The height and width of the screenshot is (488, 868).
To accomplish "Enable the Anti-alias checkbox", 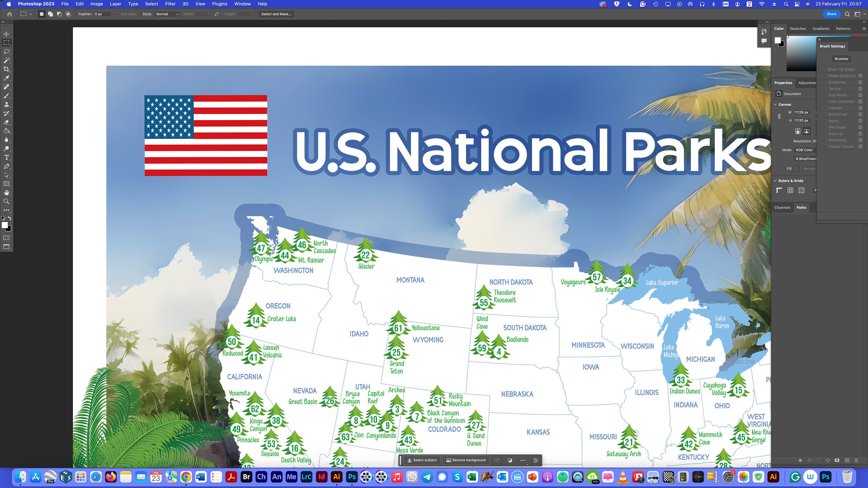I will 116,14.
